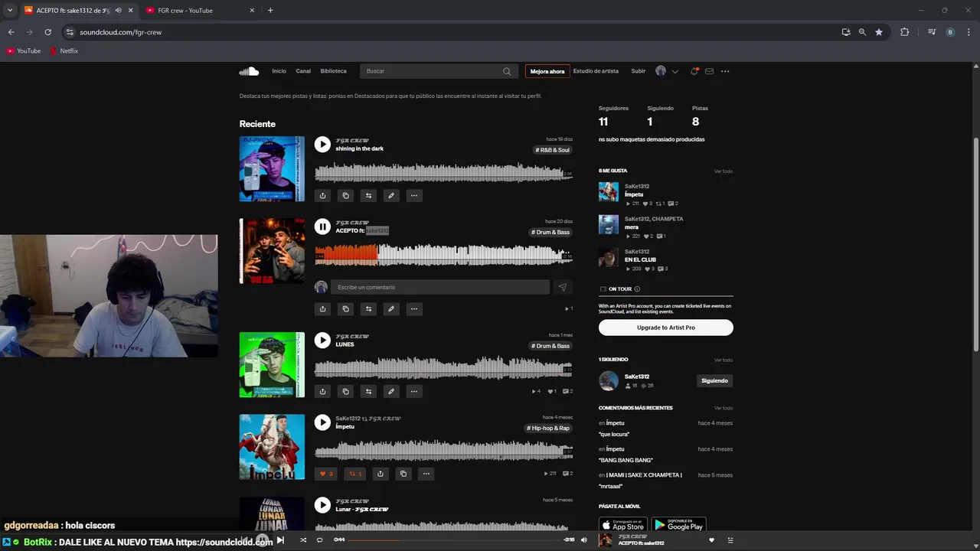The height and width of the screenshot is (551, 980).
Task: Edit pencil icon under LUNES track
Action: (x=391, y=391)
